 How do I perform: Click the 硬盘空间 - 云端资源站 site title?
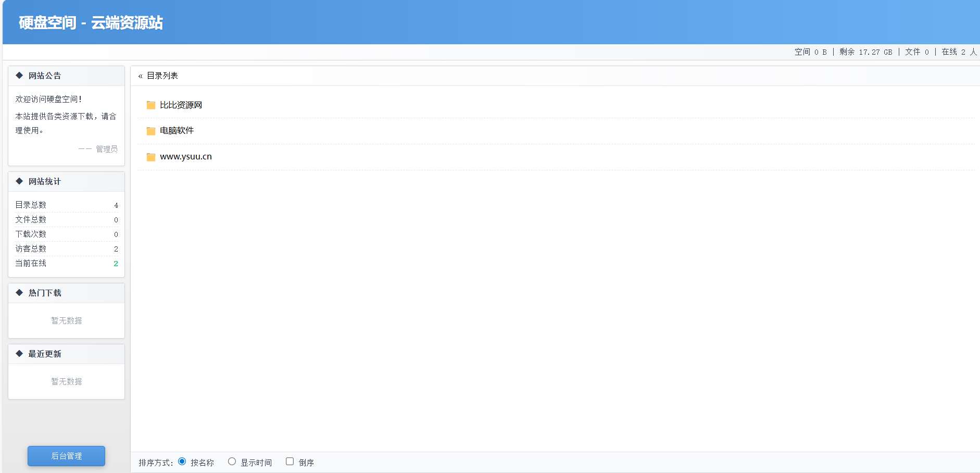[x=91, y=23]
